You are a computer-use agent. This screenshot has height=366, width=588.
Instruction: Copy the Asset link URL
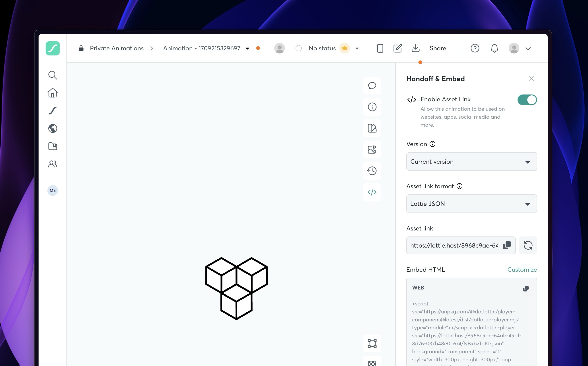click(x=507, y=245)
